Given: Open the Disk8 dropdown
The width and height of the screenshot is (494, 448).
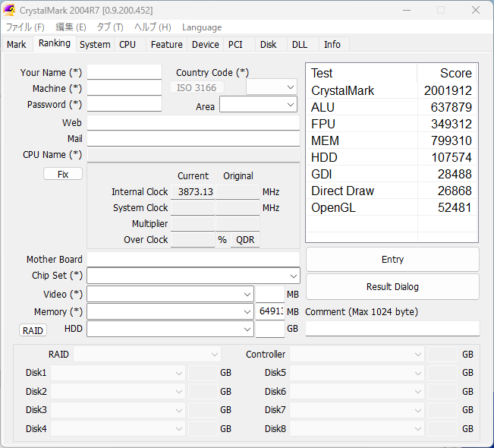Looking at the screenshot, I should coord(357,429).
